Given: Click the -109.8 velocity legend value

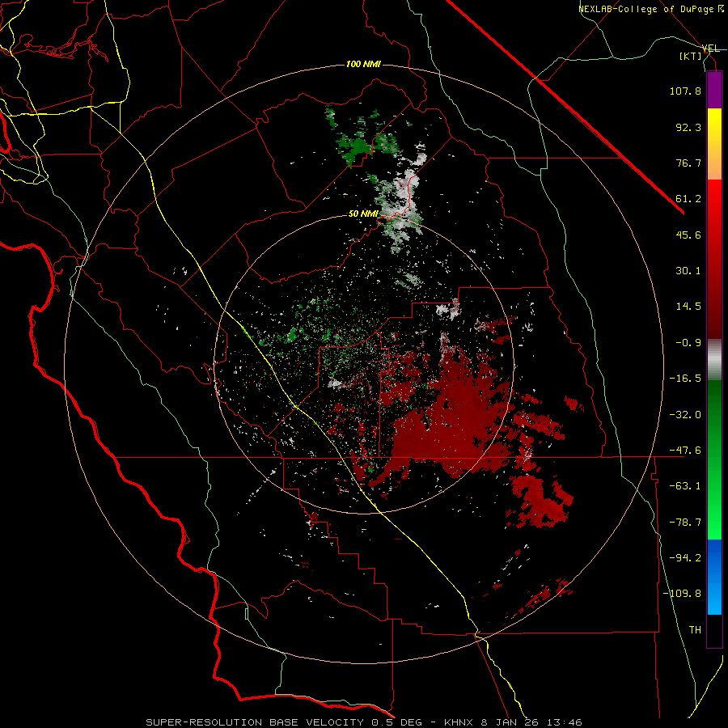Looking at the screenshot, I should coord(682,594).
